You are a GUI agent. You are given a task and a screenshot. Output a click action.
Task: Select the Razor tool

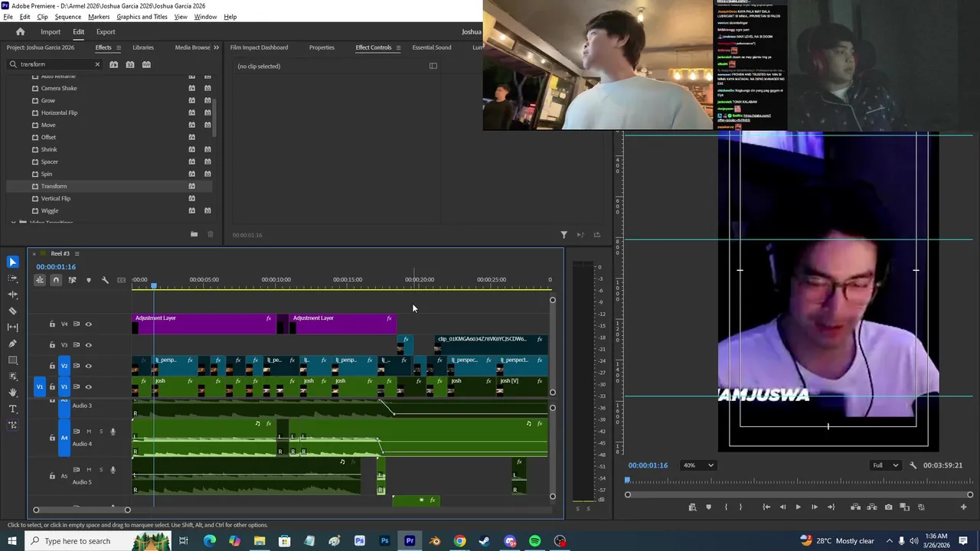pyautogui.click(x=12, y=311)
